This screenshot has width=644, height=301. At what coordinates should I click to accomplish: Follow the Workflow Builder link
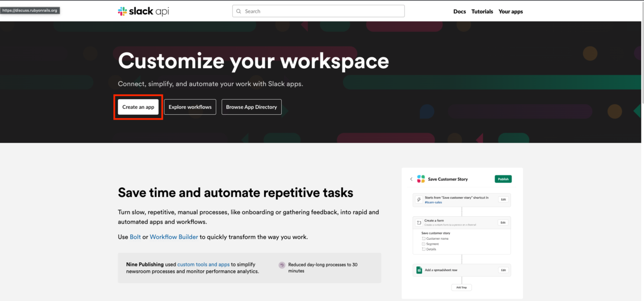[174, 237]
